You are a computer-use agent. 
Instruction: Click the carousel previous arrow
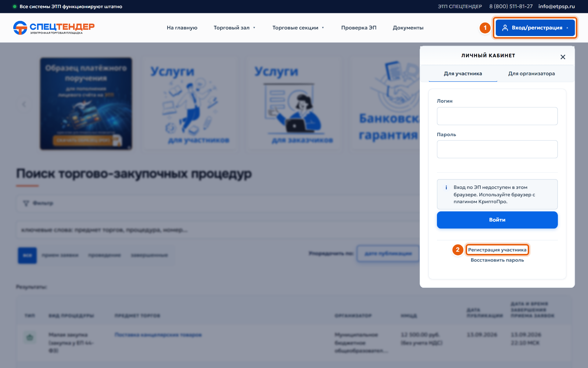pyautogui.click(x=24, y=104)
